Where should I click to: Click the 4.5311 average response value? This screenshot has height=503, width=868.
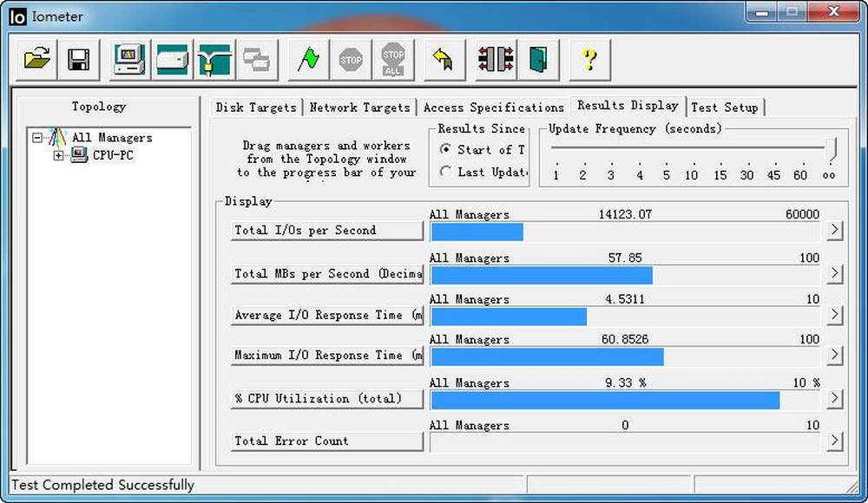pos(625,299)
